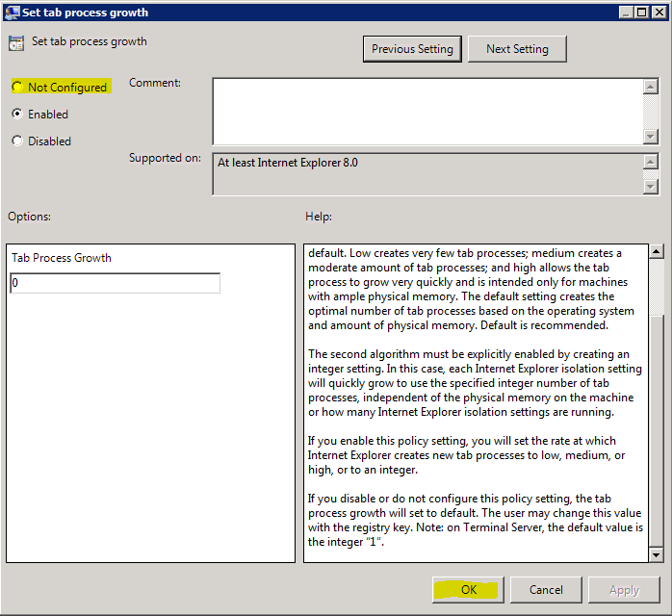This screenshot has width=672, height=616.
Task: Click the 'At least Internet Explorer 8.0' text
Action: pyautogui.click(x=288, y=163)
